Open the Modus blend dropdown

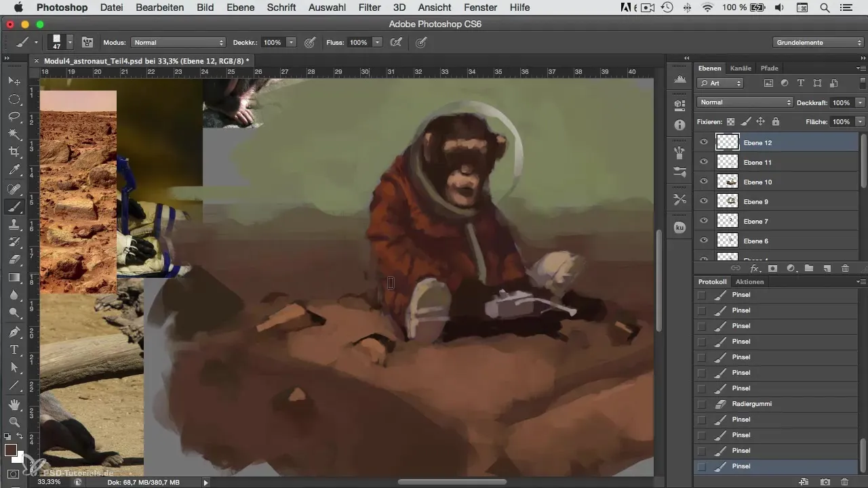click(x=178, y=42)
